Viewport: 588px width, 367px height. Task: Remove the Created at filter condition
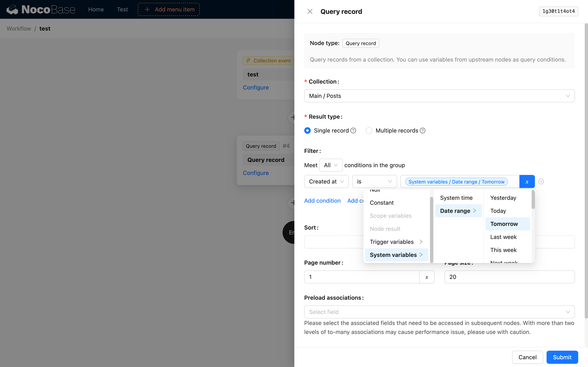(541, 181)
